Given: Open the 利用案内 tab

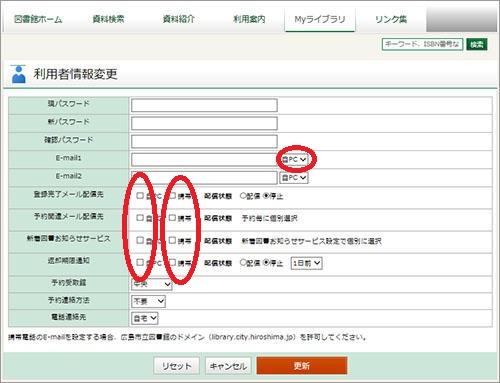Looking at the screenshot, I should [249, 19].
